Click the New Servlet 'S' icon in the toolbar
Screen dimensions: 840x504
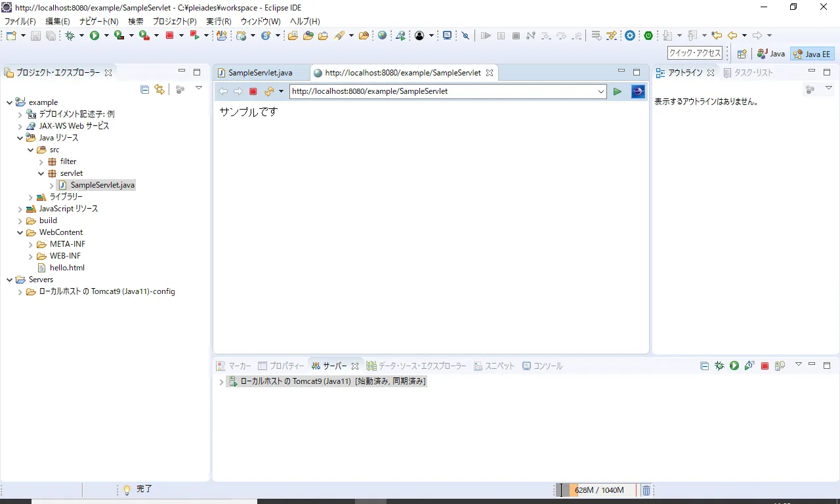pos(266,35)
